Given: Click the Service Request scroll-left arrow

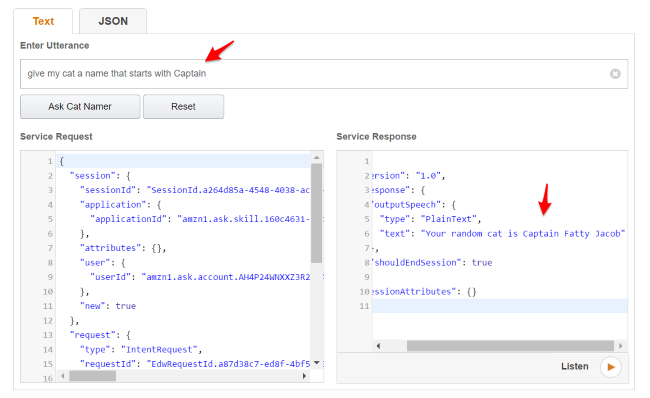Looking at the screenshot, I should coord(63,376).
